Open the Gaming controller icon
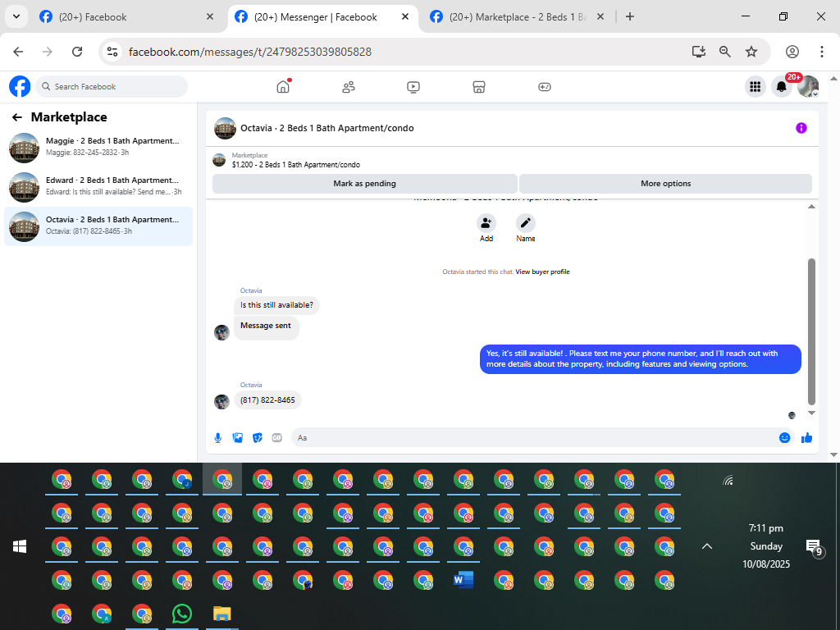840x630 pixels. click(x=545, y=87)
